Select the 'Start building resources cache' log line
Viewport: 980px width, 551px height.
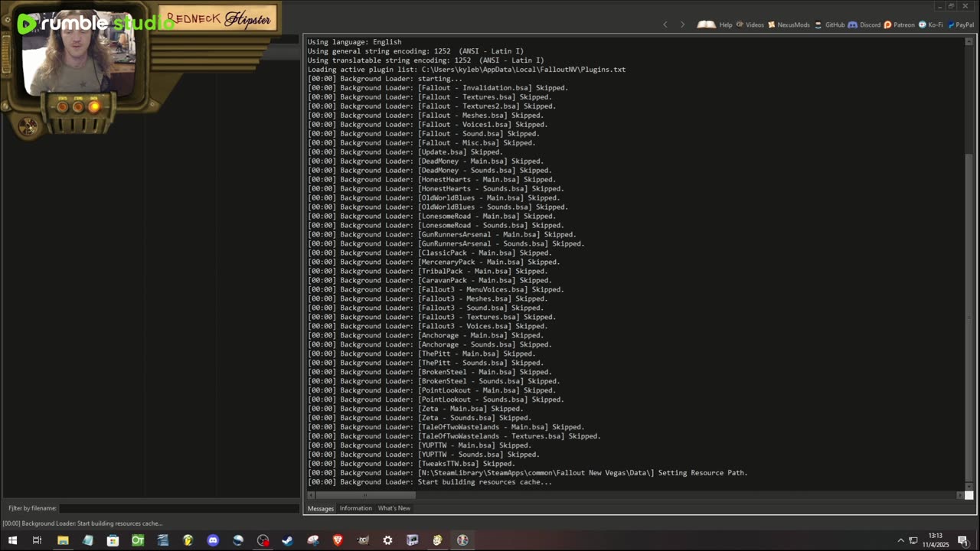click(x=430, y=483)
